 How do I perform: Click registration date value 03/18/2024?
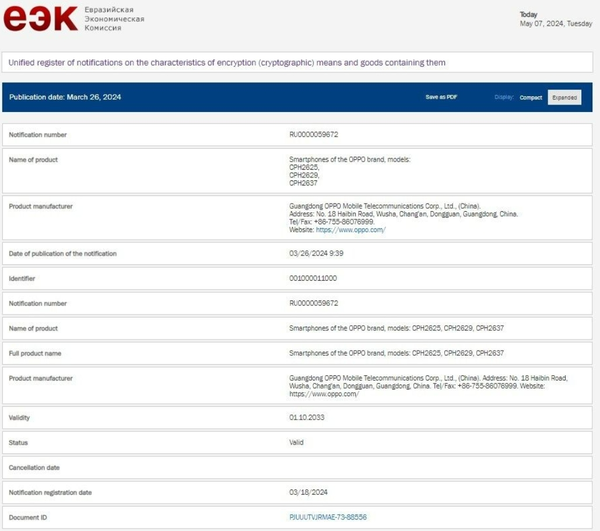pos(308,492)
